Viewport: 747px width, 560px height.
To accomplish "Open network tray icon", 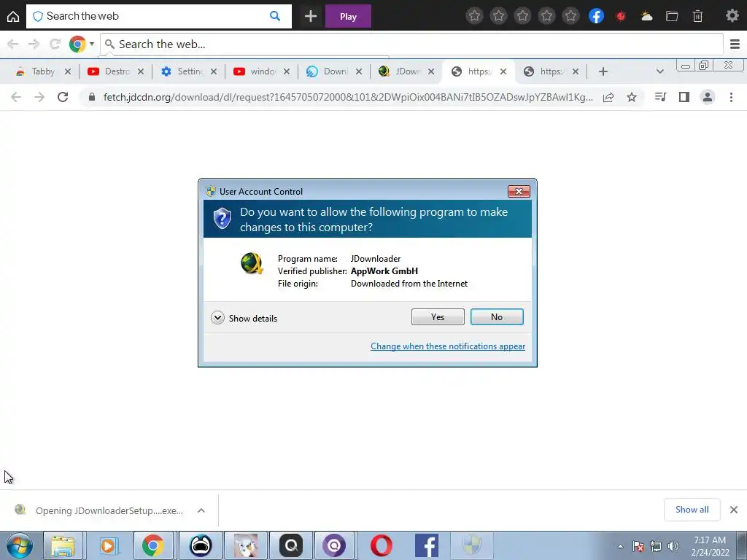I will (656, 546).
